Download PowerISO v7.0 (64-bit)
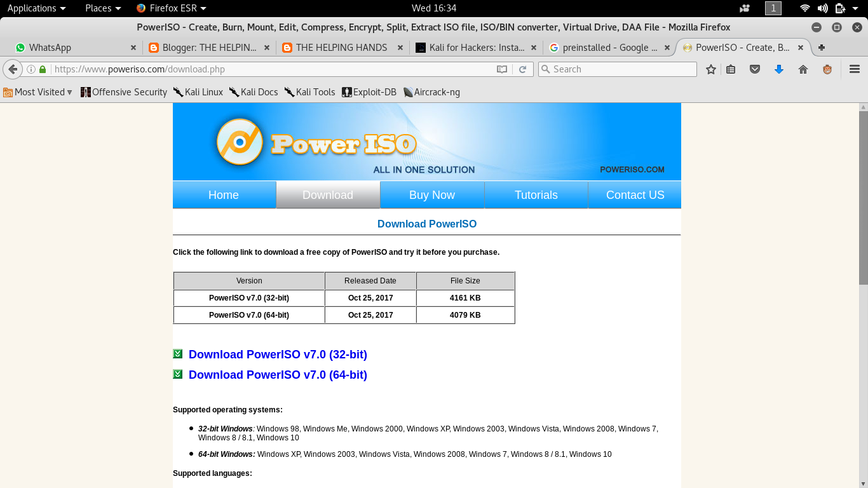The width and height of the screenshot is (868, 488). click(278, 374)
